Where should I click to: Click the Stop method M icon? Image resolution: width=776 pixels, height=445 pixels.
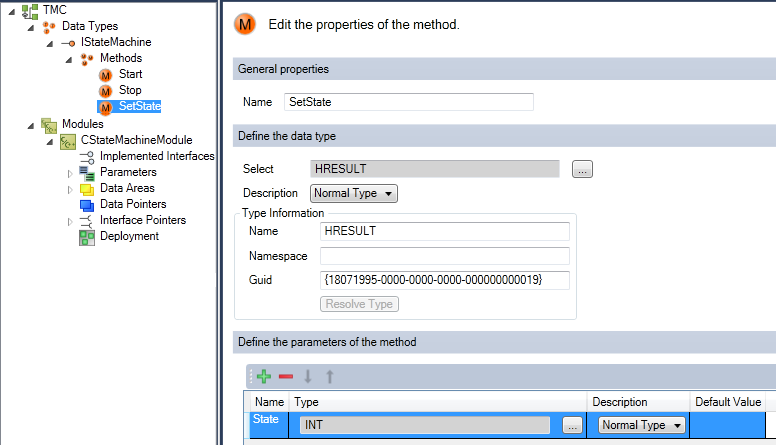105,91
